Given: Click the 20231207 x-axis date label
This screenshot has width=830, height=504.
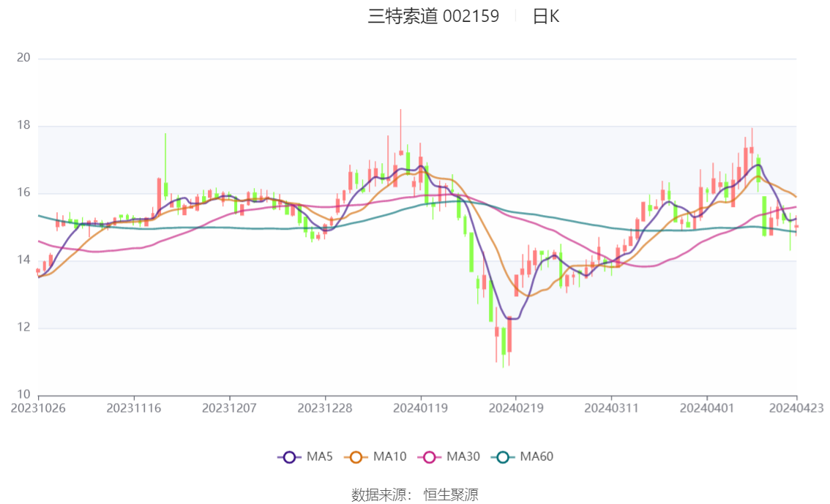Looking at the screenshot, I should click(x=229, y=408).
